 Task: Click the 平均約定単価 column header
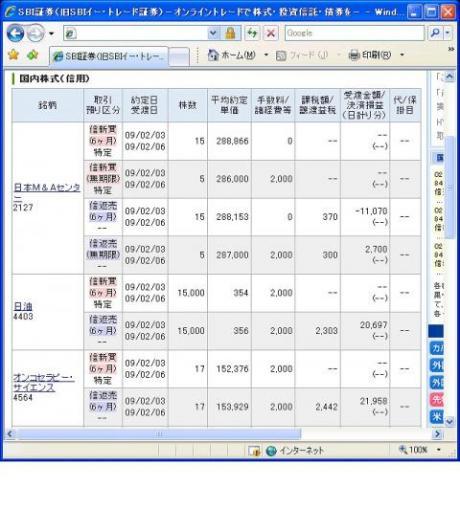pos(229,105)
